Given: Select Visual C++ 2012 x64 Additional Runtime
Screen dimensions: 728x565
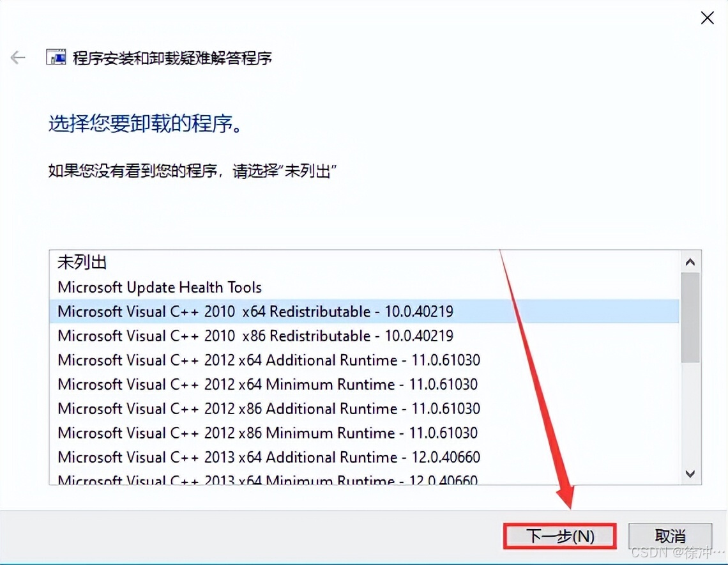Looking at the screenshot, I should [364, 360].
